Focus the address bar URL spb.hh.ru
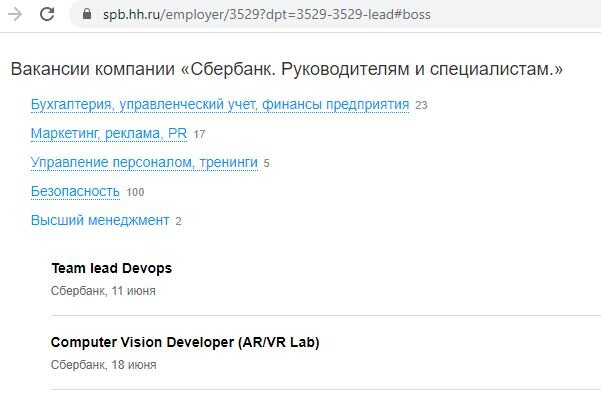This screenshot has width=601, height=399. click(266, 15)
